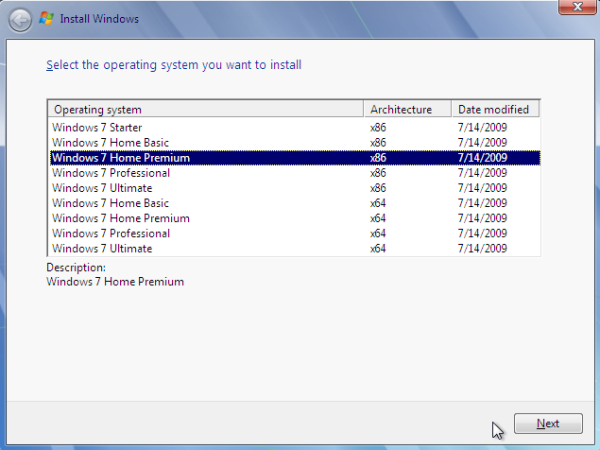
Task: Click 7/14/2009 date in Windows 7 Starter row
Action: click(482, 127)
